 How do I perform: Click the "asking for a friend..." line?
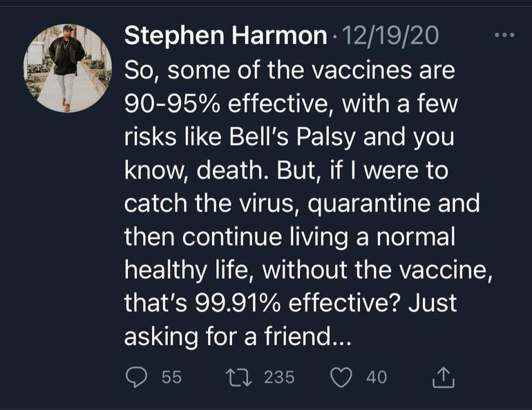coord(238,336)
